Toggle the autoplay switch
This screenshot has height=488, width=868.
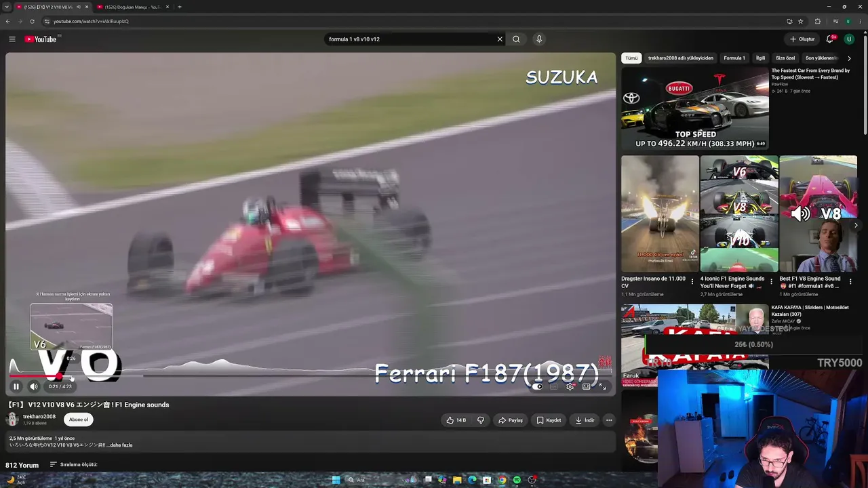click(x=537, y=386)
